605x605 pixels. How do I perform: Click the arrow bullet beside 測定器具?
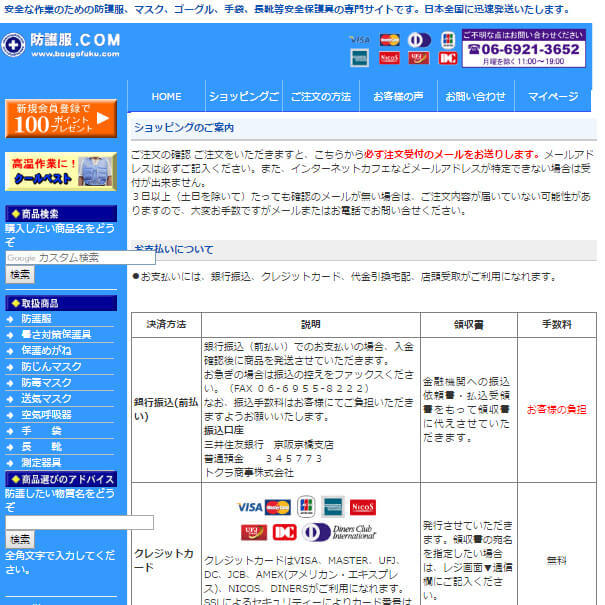10,463
